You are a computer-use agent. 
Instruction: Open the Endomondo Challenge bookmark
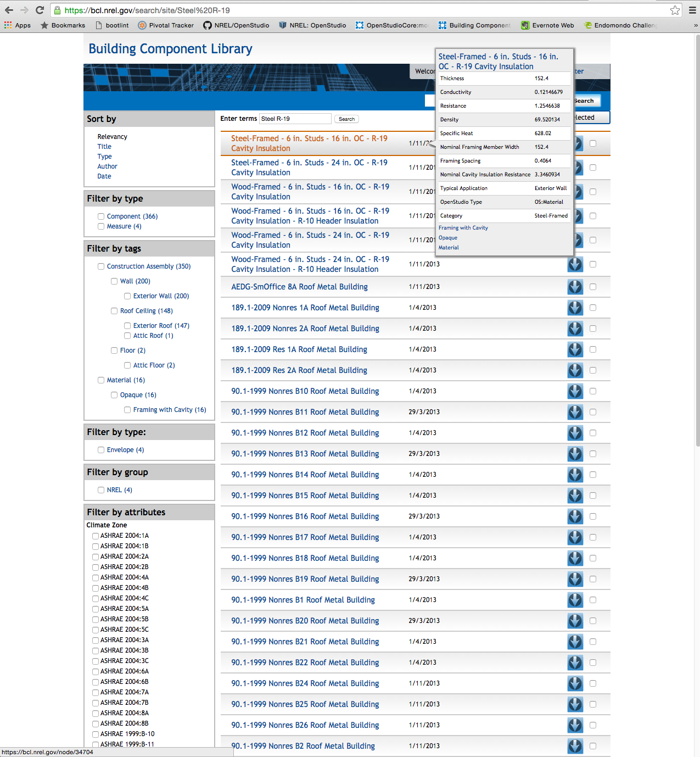(x=620, y=25)
